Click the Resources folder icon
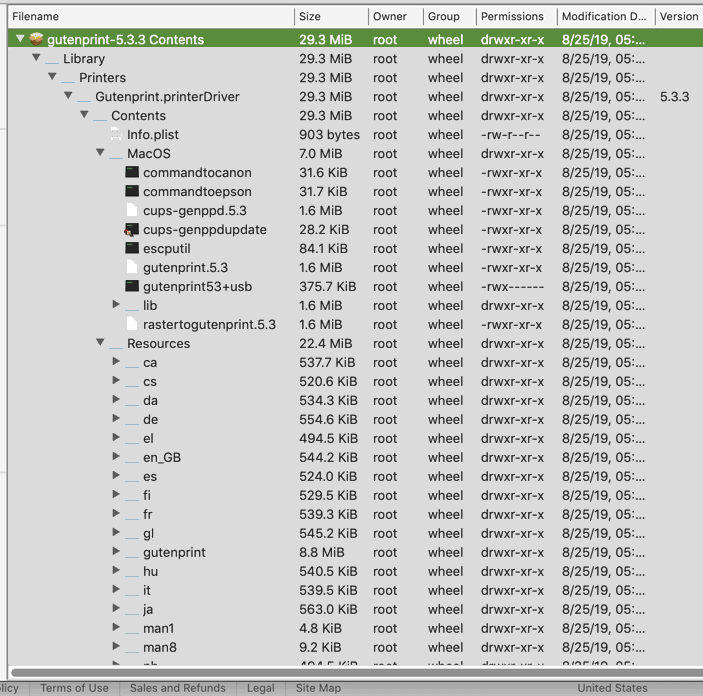This screenshot has width=703, height=696. (116, 346)
